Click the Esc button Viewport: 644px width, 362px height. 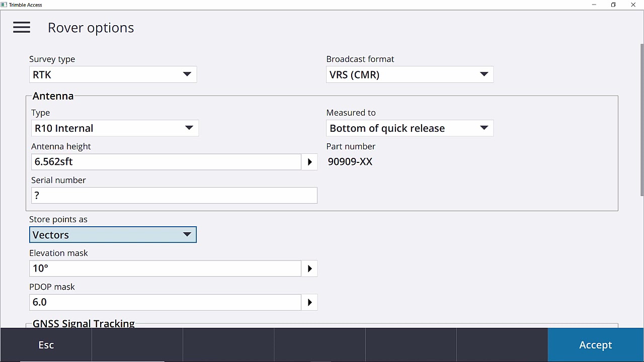point(46,345)
